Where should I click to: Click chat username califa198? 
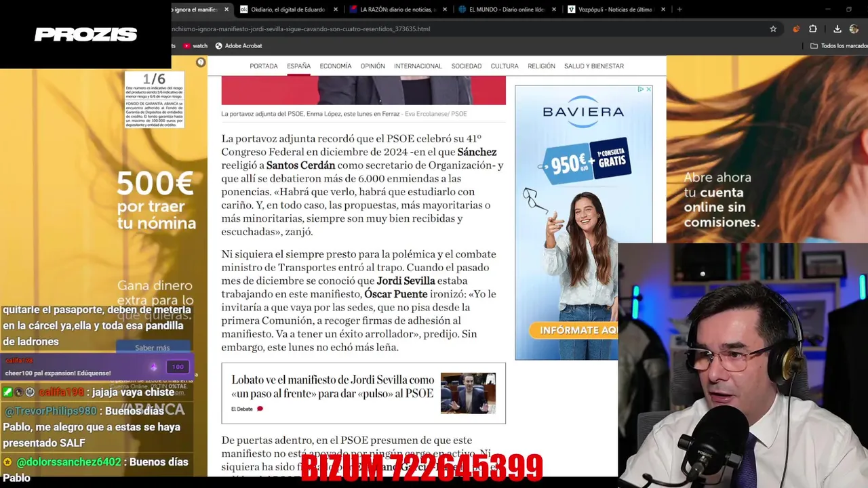pos(61,392)
